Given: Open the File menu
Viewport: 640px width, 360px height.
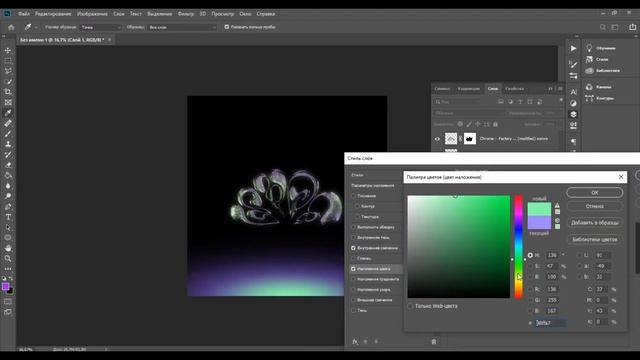Looking at the screenshot, I should tap(24, 14).
